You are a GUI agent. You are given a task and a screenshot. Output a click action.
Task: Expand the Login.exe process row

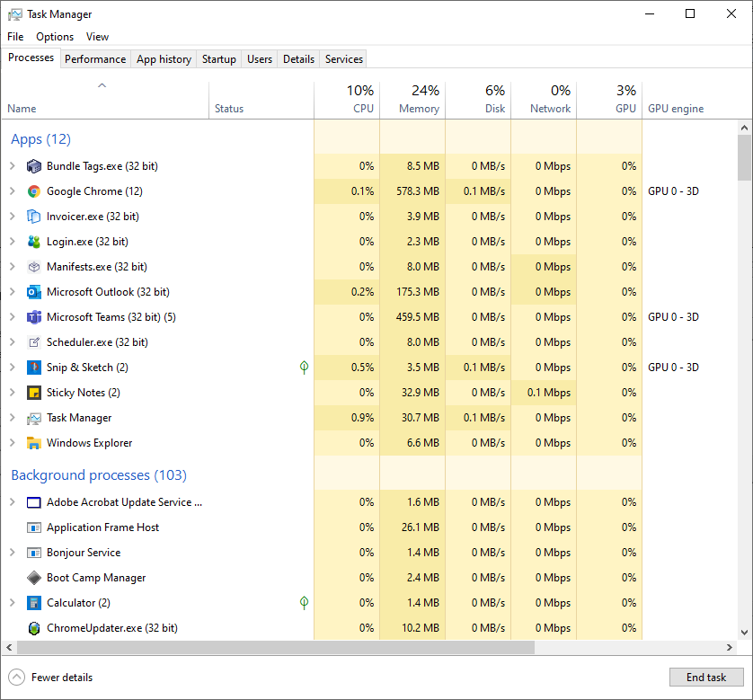click(13, 242)
